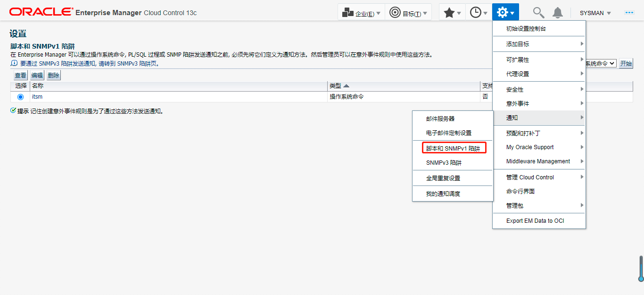Open 邮件服务器 in the submenu
This screenshot has height=295, width=644.
tap(453, 119)
